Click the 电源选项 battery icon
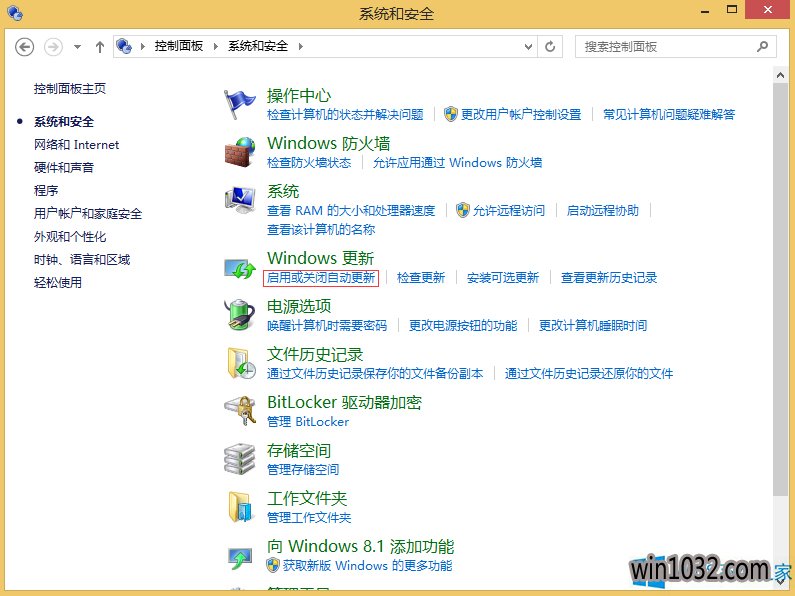Viewport: 795px width, 596px height. (240, 315)
